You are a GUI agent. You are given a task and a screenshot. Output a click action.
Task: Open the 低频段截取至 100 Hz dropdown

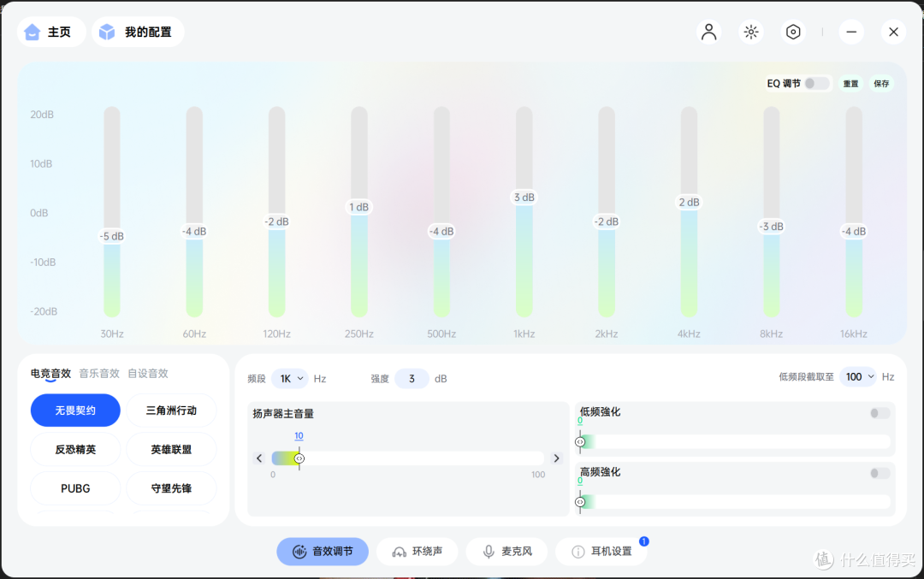point(858,376)
